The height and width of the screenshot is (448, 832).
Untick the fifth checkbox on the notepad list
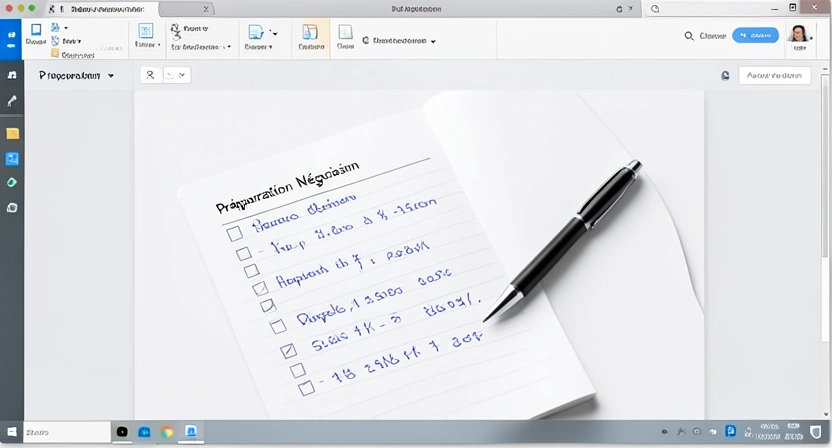[x=268, y=305]
